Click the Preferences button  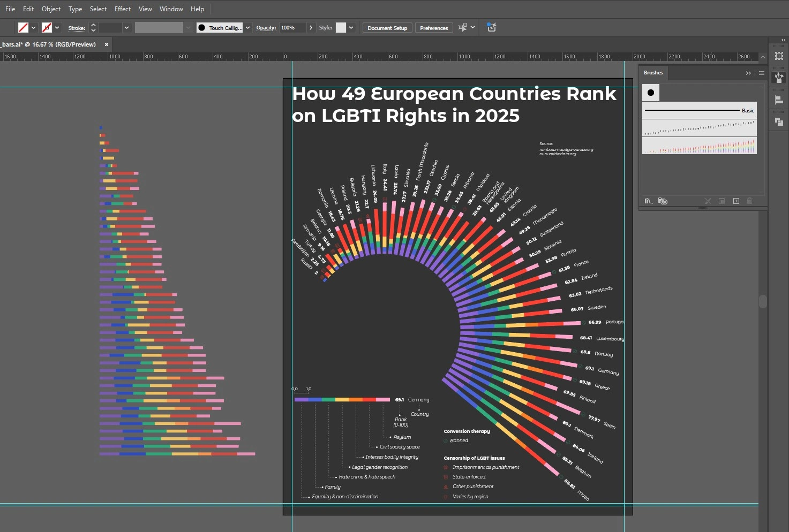(x=434, y=28)
